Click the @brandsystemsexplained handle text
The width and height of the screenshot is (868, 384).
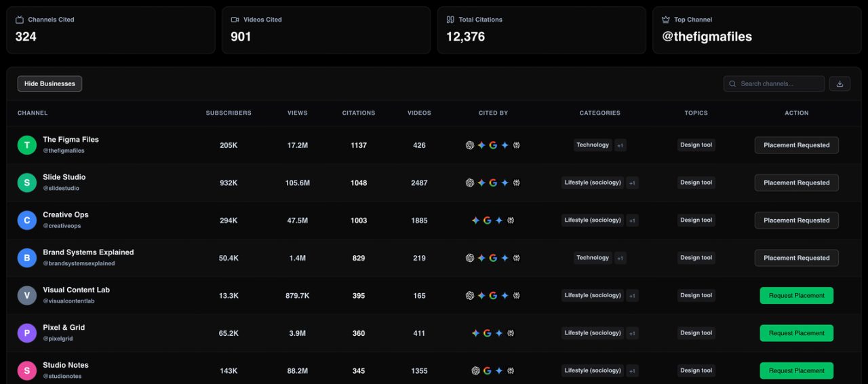[79, 263]
